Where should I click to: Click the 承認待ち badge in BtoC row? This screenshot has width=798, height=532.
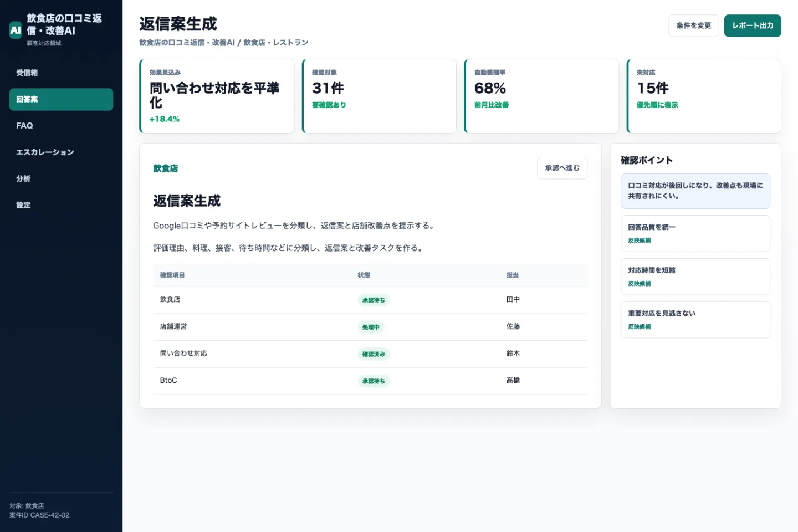coord(374,381)
